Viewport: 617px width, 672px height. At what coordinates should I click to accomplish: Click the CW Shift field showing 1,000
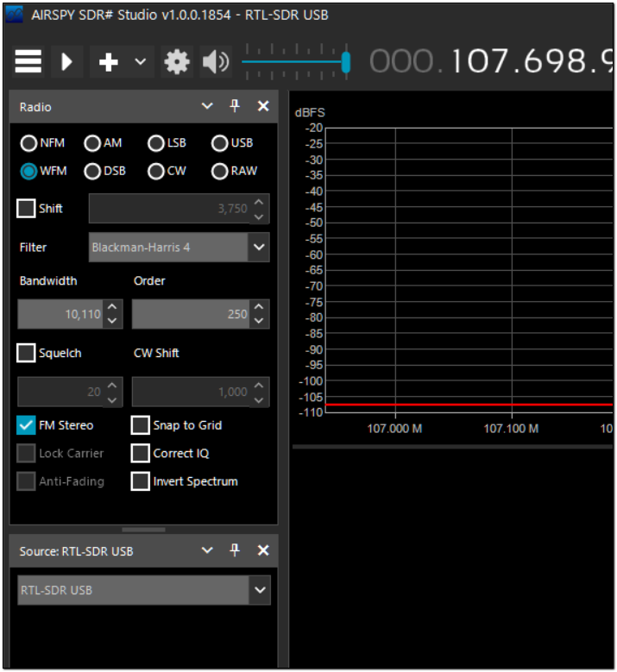tap(191, 392)
